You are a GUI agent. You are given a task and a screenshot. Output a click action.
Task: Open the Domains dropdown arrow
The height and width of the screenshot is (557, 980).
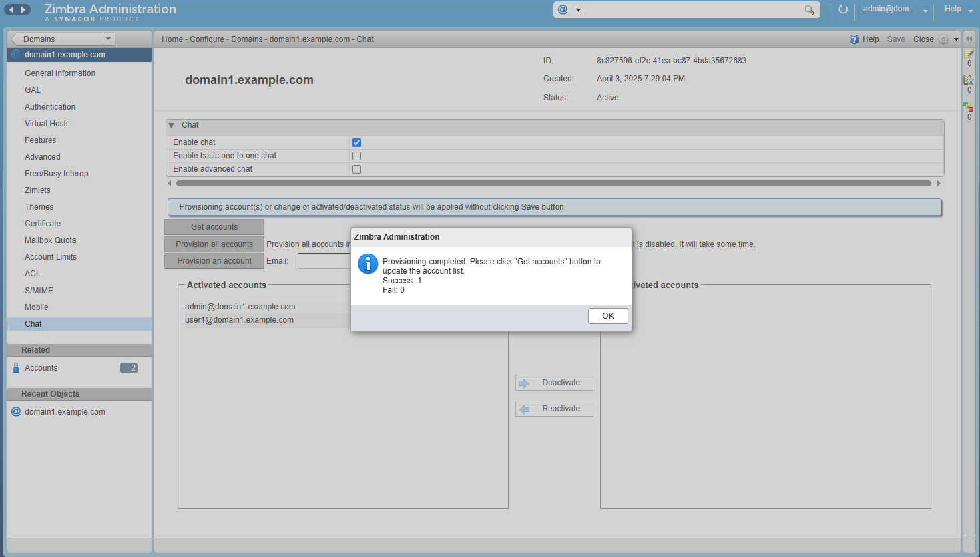coord(108,39)
